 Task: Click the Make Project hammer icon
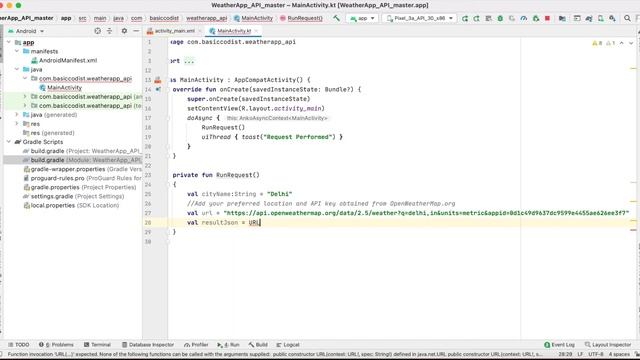click(x=336, y=18)
